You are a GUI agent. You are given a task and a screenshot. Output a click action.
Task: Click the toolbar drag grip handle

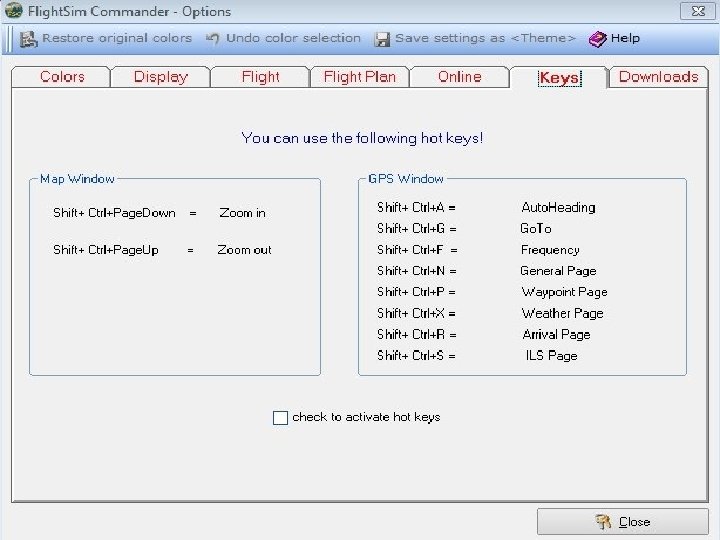9,39
